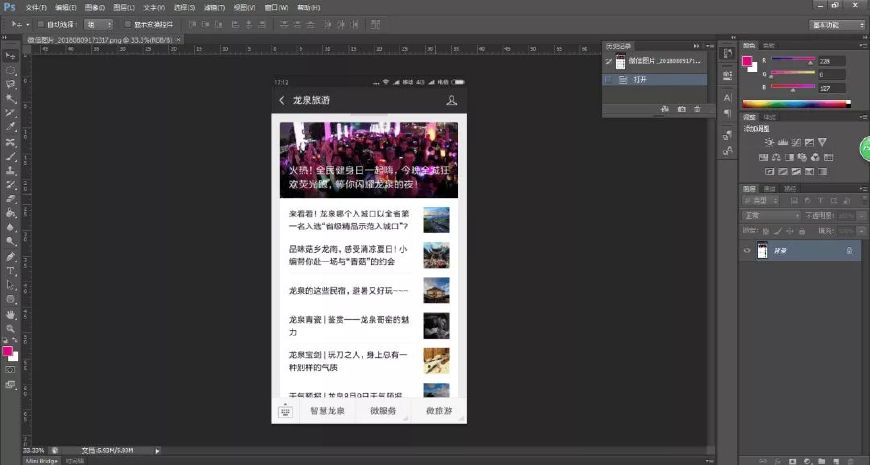
Task: Open workspace switcher dropdown
Action: click(x=837, y=25)
